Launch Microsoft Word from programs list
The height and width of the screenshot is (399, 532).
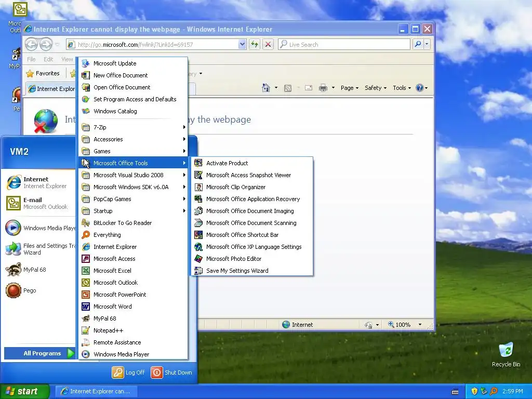(x=133, y=307)
